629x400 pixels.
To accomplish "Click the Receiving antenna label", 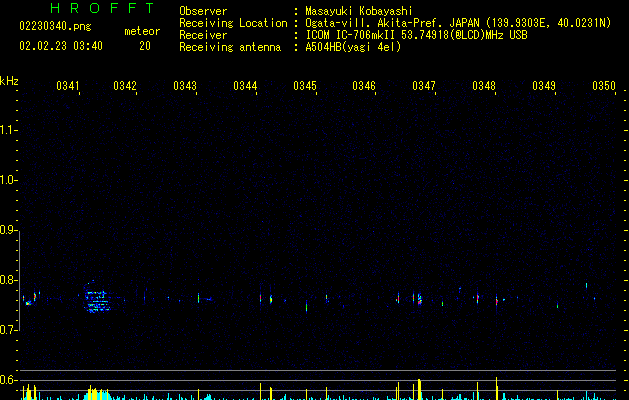I will (x=230, y=47).
